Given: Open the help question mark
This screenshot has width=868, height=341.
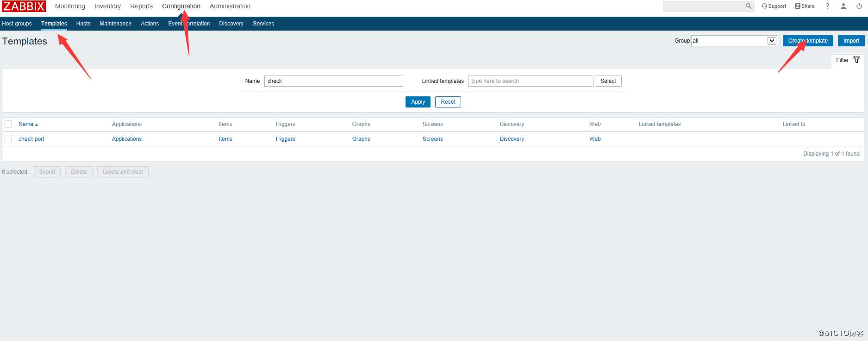Looking at the screenshot, I should (827, 6).
